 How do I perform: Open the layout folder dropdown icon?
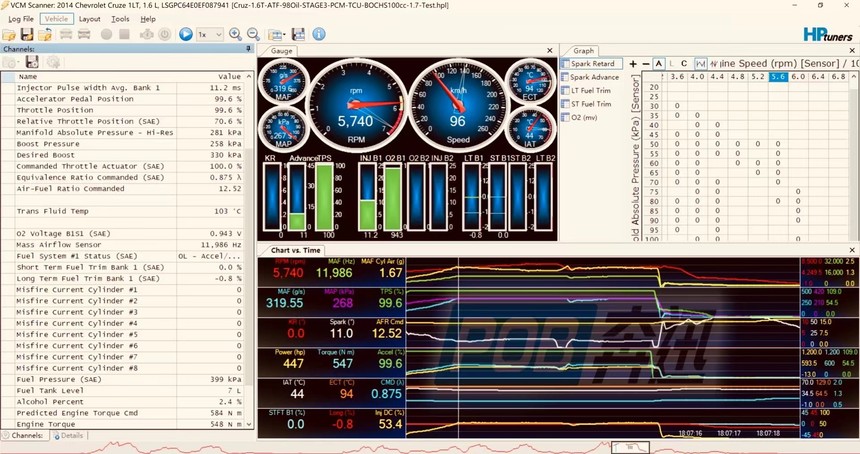(277, 35)
